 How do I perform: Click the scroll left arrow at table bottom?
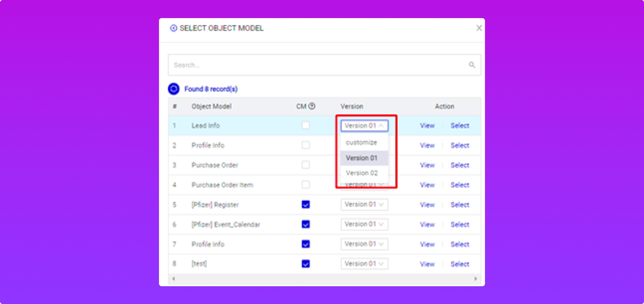[x=173, y=279]
